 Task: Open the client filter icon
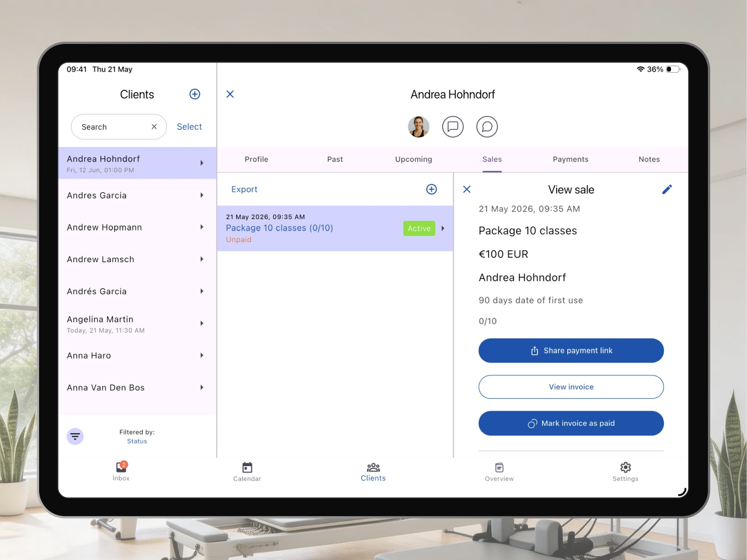tap(75, 436)
